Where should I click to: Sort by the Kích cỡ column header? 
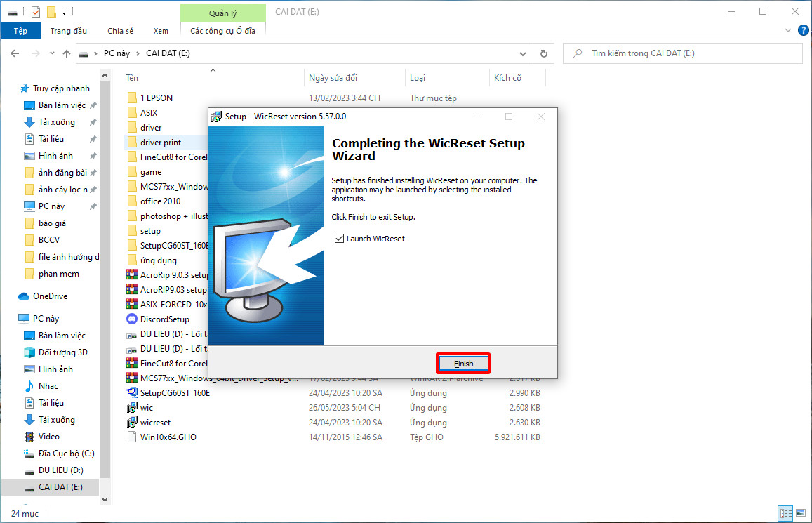tap(507, 78)
